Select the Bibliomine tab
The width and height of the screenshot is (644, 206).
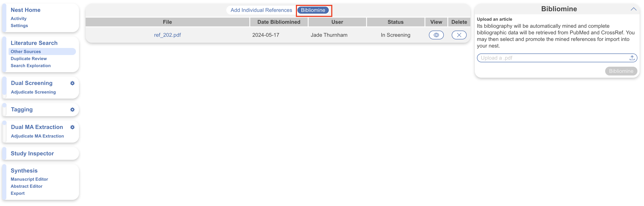[x=313, y=10]
